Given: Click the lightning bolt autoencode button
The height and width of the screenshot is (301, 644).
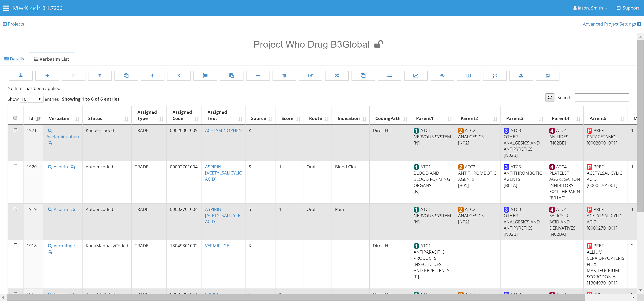Looking at the screenshot, I should (x=152, y=76).
